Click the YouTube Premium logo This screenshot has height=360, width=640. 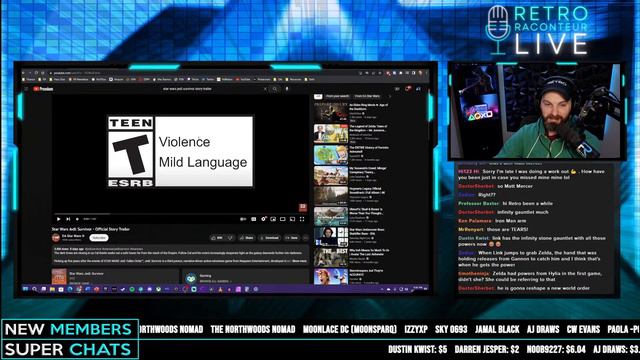click(x=43, y=89)
